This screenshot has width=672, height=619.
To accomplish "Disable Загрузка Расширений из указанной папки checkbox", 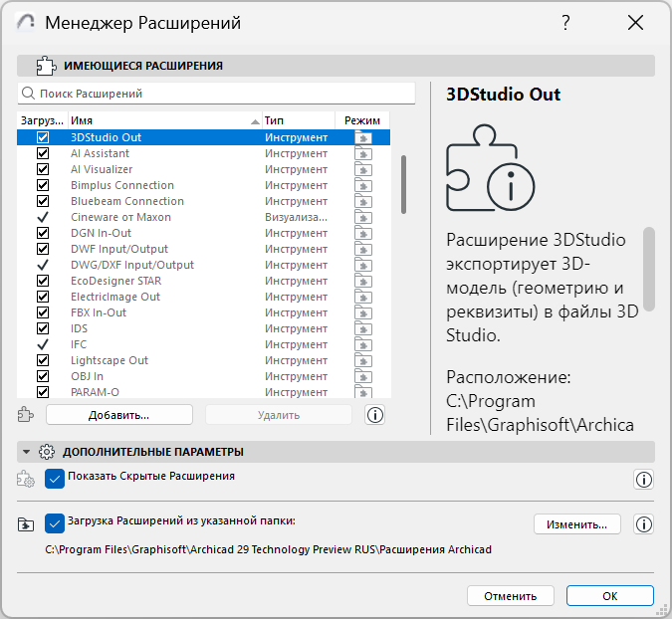I will [55, 523].
